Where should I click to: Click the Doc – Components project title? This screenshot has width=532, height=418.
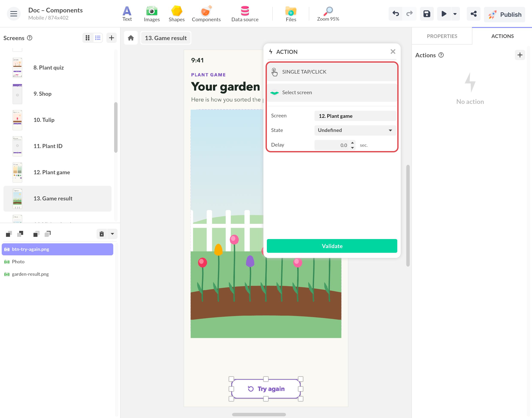click(56, 10)
